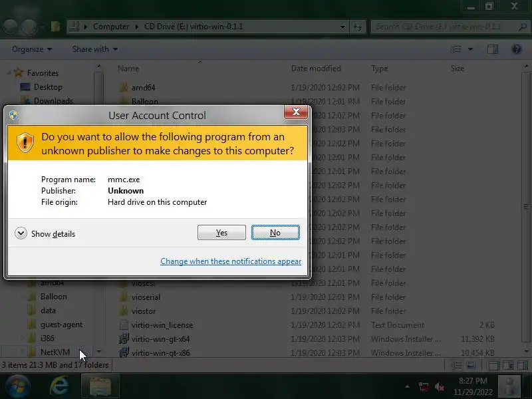Toggle the preview pane button

click(493, 49)
